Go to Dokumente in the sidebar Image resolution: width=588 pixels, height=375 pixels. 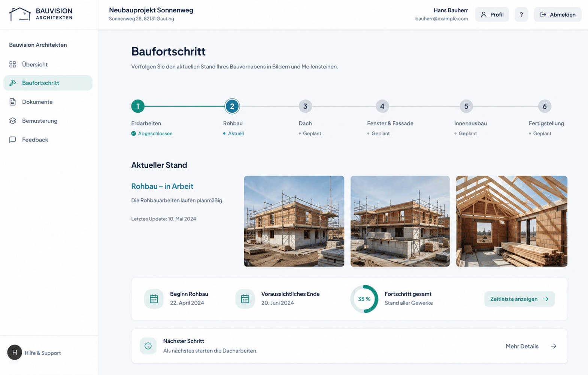point(48,102)
